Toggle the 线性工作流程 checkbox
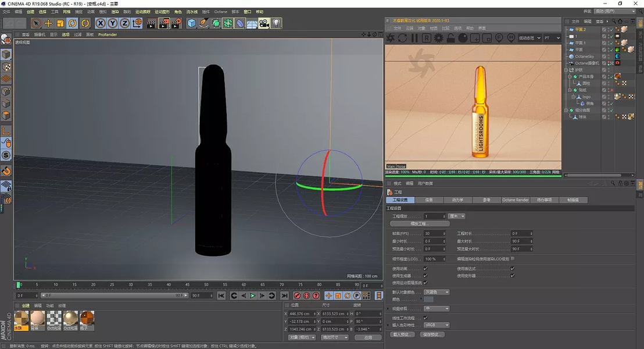Viewport: 644px width, 349px height. click(x=425, y=318)
